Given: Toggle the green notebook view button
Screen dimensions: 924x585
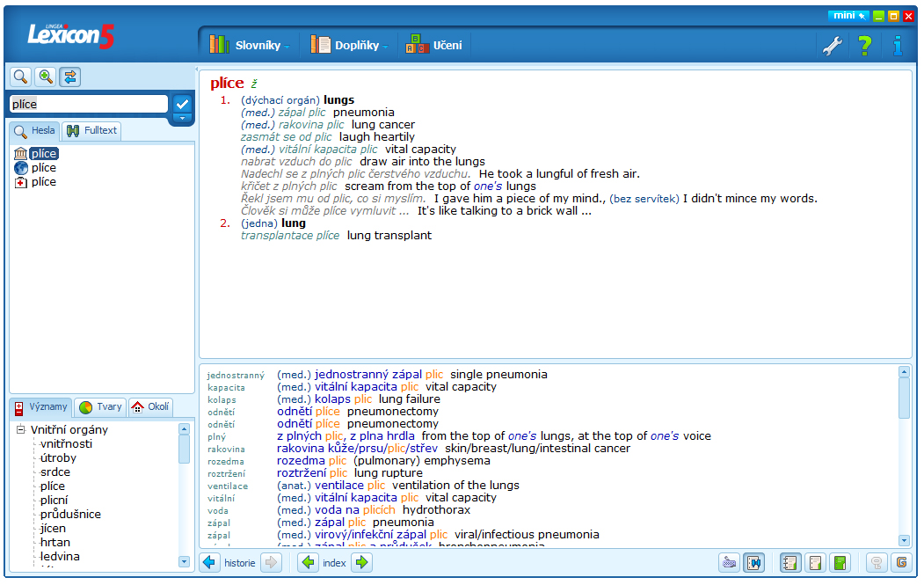Looking at the screenshot, I should (840, 563).
